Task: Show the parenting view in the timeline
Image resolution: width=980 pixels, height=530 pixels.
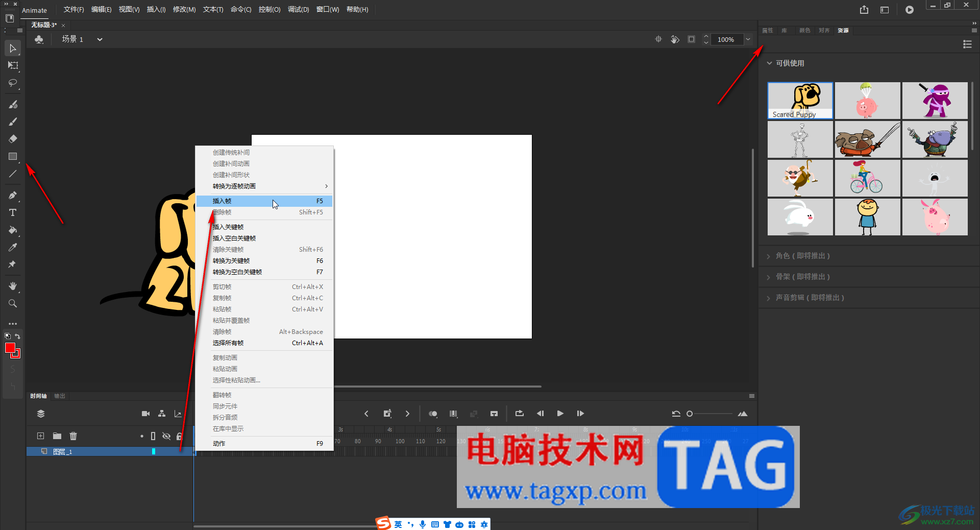Action: click(x=162, y=414)
